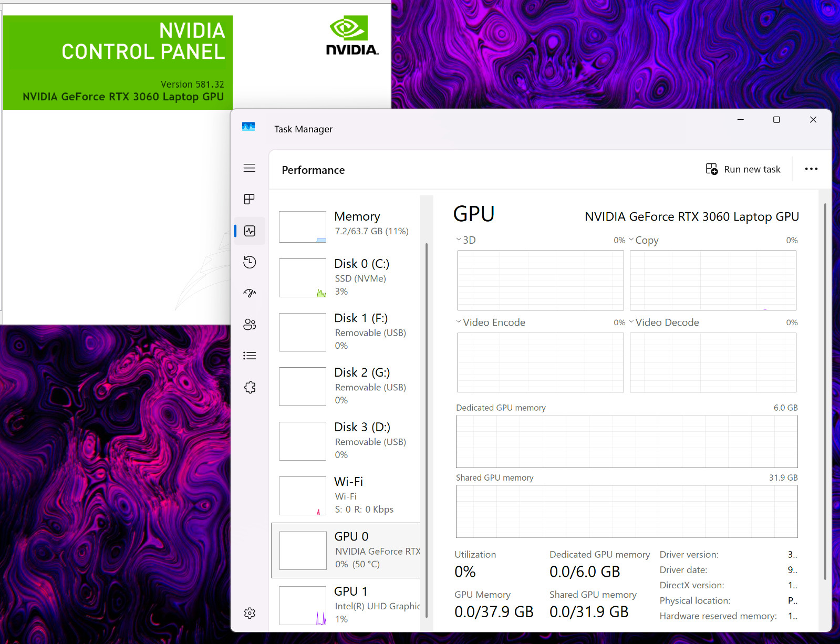840x644 pixels.
Task: Open the three-dot more options menu
Action: click(811, 169)
